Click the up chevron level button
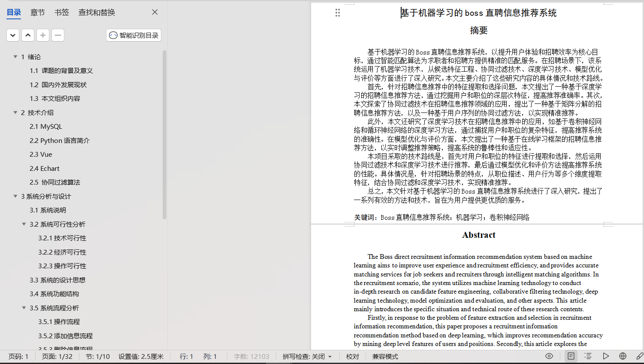Image resolution: width=644 pixels, height=364 pixels. click(x=28, y=35)
